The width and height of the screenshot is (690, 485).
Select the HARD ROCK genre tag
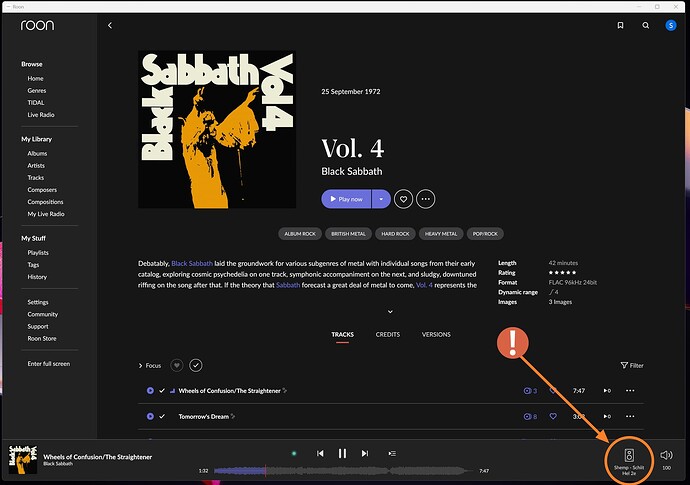[395, 234]
